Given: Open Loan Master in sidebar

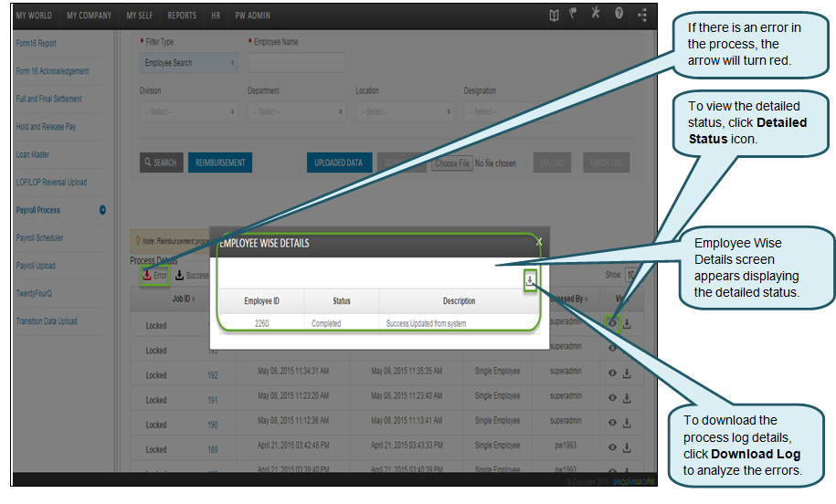Looking at the screenshot, I should [x=33, y=154].
